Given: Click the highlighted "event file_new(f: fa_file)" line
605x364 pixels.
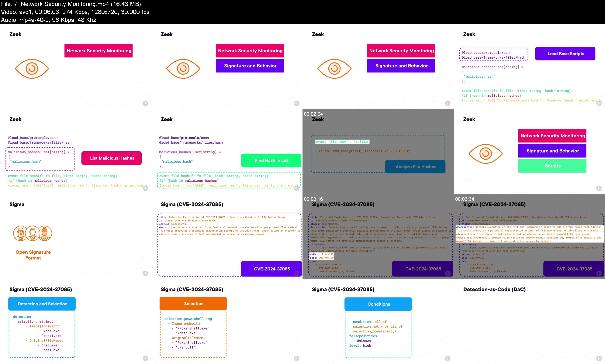Looking at the screenshot, I should [x=342, y=142].
